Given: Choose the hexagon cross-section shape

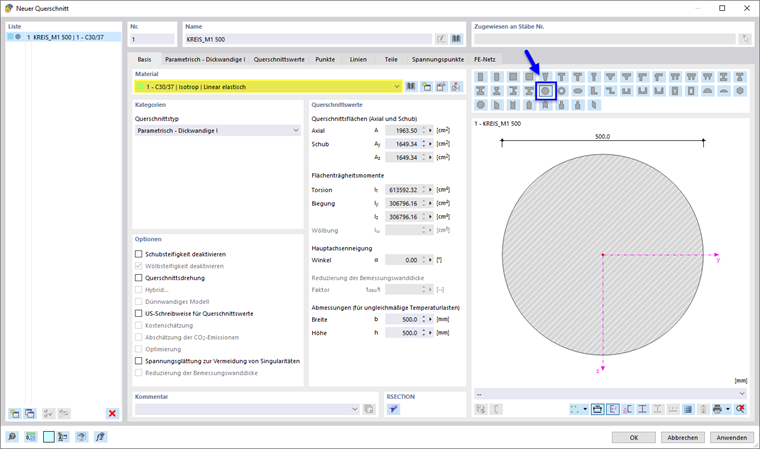Looking at the screenshot, I should coord(740,91).
